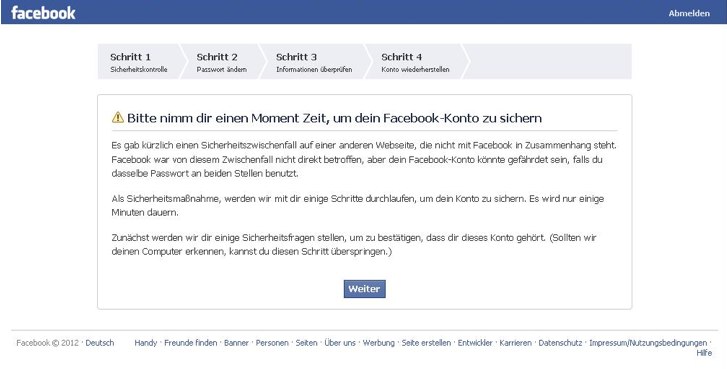727x369 pixels.
Task: Change language via the Deutsch link
Action: coord(100,343)
